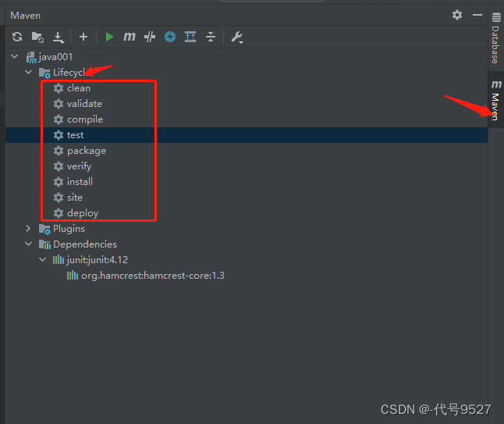Collapse all tree nodes icon

[211, 37]
